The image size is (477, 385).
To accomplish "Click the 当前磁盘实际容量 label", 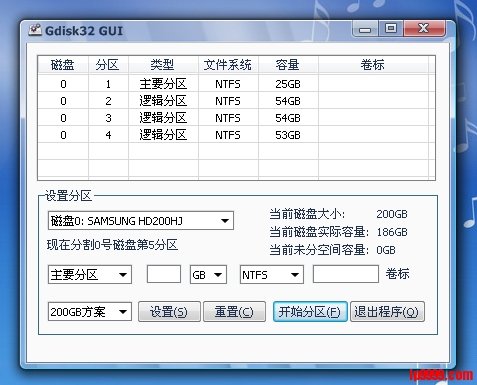I will pyautogui.click(x=319, y=232).
